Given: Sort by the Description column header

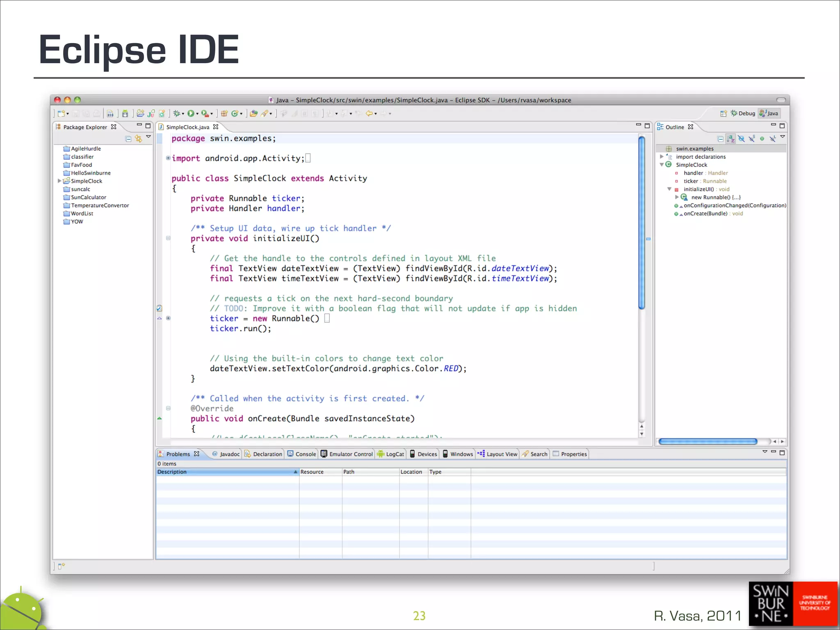Looking at the screenshot, I should coord(227,472).
